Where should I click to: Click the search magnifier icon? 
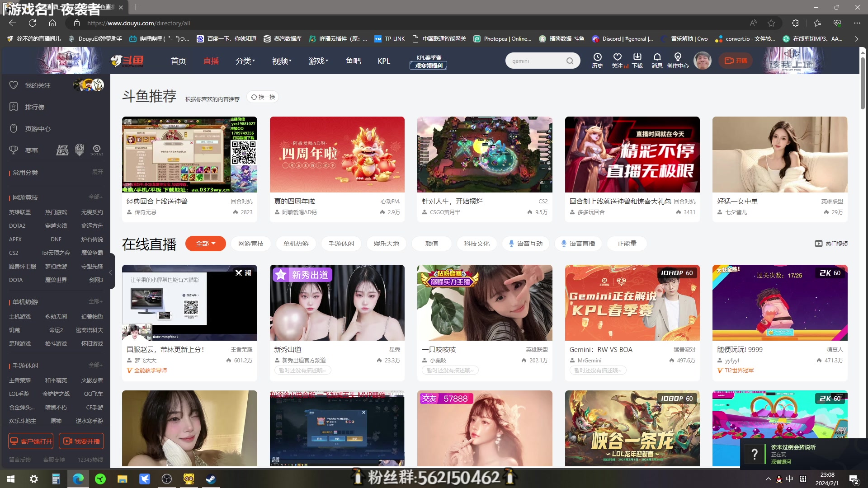(570, 61)
